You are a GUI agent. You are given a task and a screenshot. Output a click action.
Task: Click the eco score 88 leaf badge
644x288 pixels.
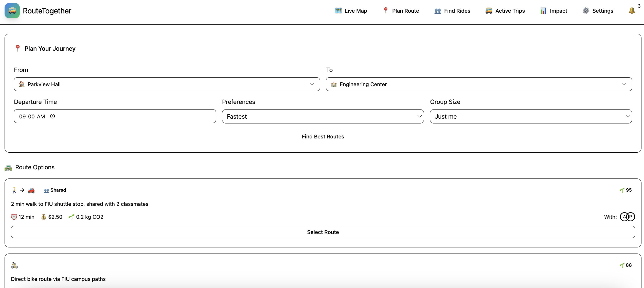(x=625, y=265)
